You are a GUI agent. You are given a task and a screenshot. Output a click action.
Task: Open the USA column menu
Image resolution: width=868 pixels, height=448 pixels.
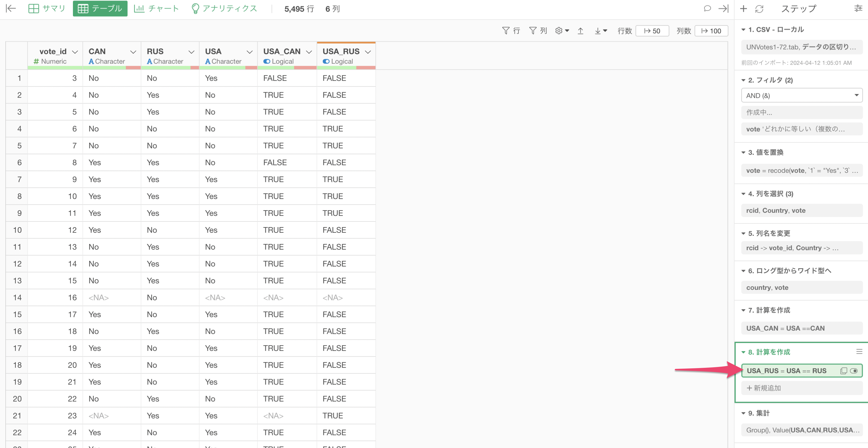pyautogui.click(x=250, y=52)
